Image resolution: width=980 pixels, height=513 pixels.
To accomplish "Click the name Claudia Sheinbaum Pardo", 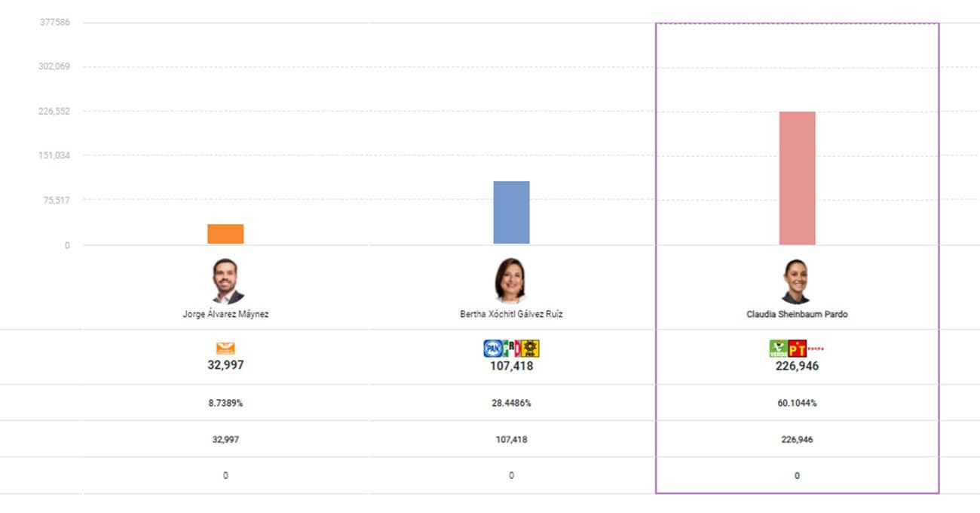I will (797, 315).
